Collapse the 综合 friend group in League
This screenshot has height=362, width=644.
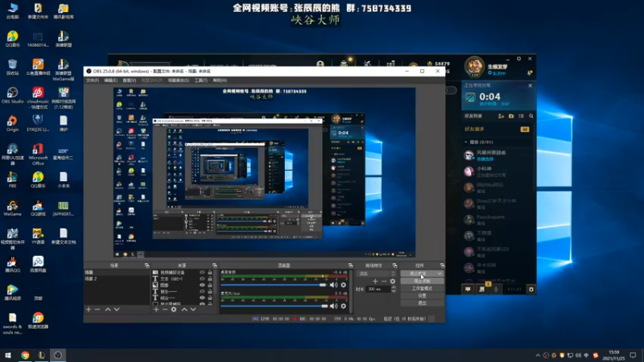pyautogui.click(x=466, y=142)
